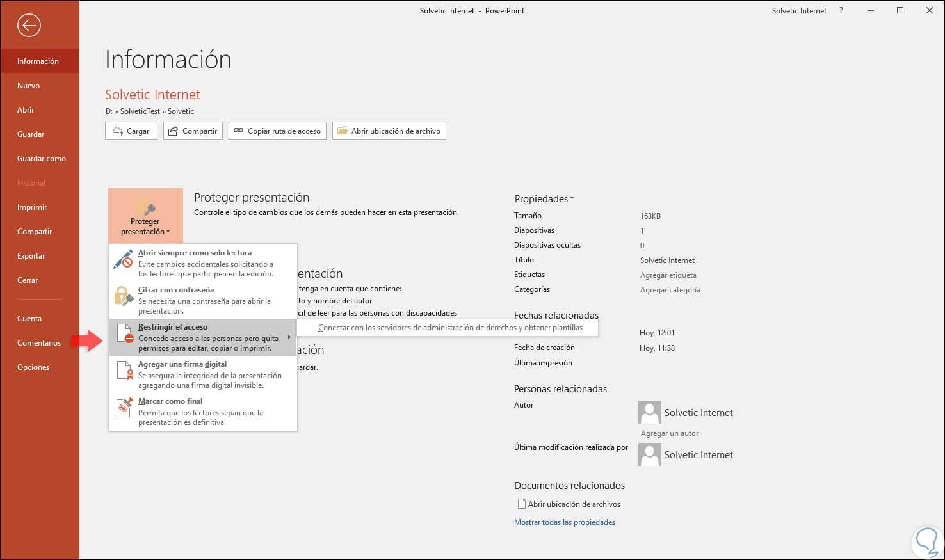Screen dimensions: 945x560
Task: Click the Título value Solvetic Internet
Action: (x=667, y=260)
